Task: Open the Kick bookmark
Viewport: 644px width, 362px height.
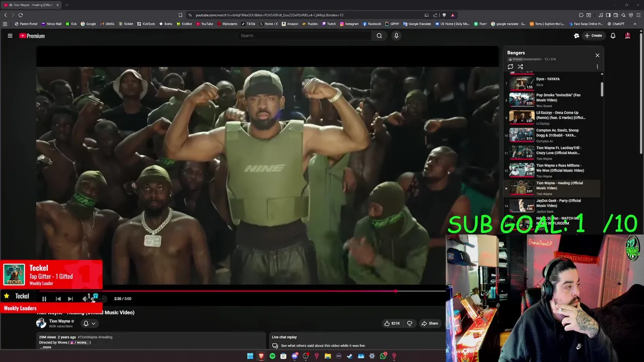Action: [71, 24]
